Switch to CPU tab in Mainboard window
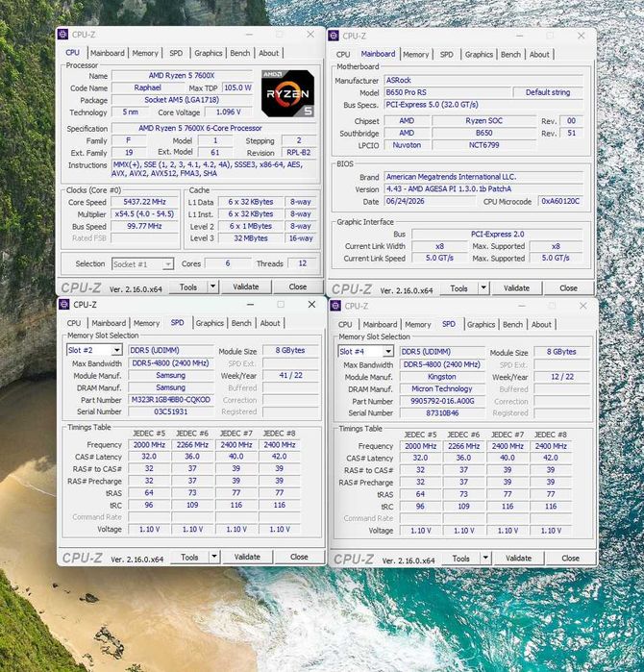 tap(343, 55)
